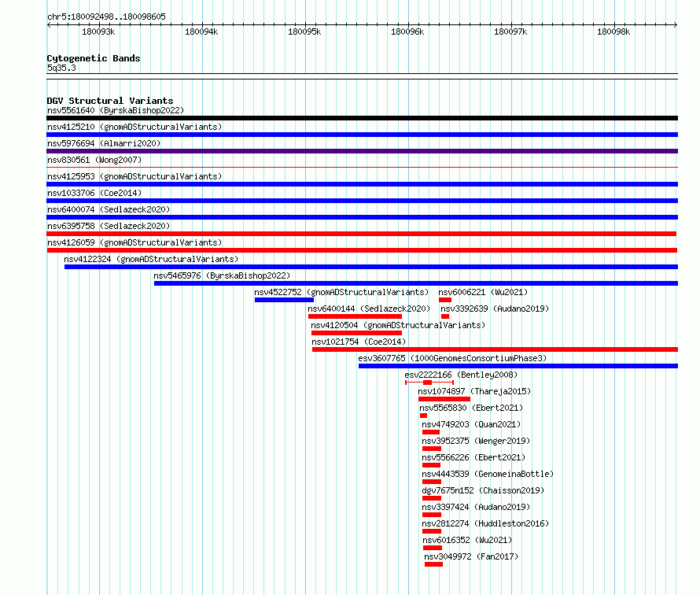Click the red nsv1021754 variant bar

point(495,349)
